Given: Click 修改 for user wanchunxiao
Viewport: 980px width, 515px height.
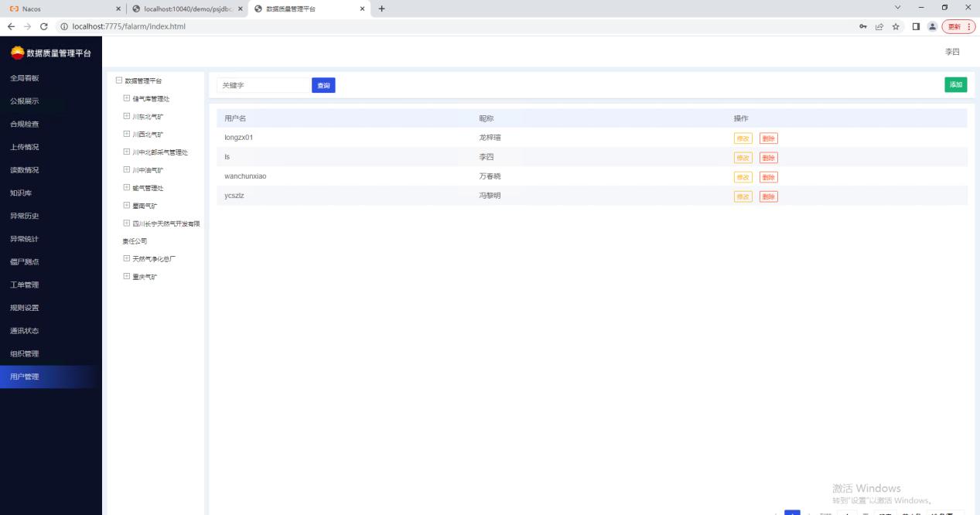Looking at the screenshot, I should coord(743,177).
